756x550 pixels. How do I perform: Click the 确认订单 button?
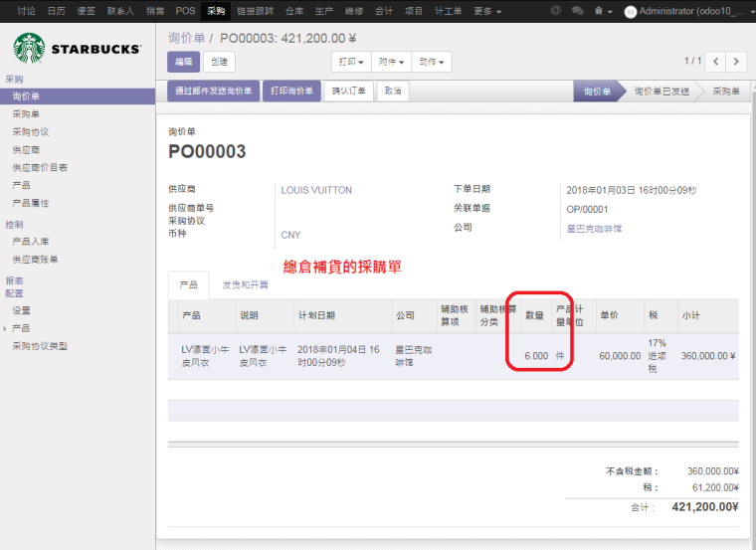(348, 91)
